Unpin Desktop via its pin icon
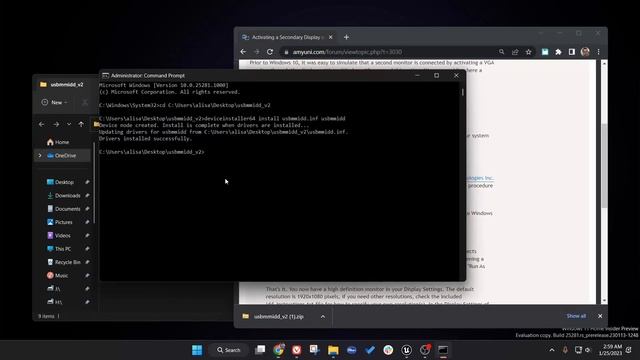Screen dimensions: 640x360 (87, 182)
